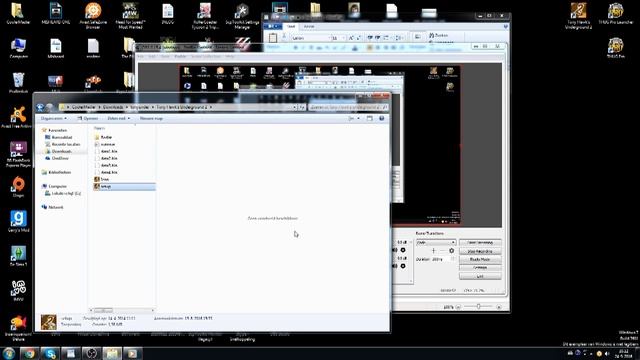
Task: Mute the first OBS mixer audio source
Action: point(395,250)
